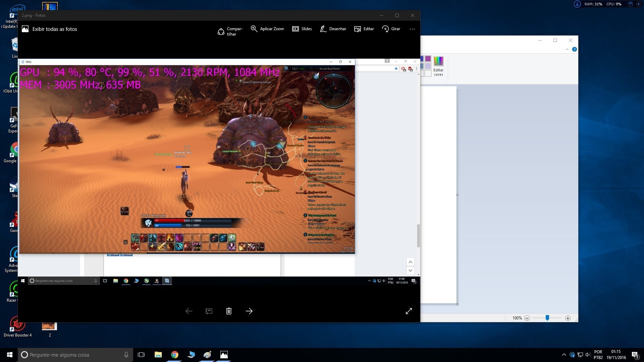Open 'Editar cores' in the Paint window
The width and height of the screenshot is (644, 362).
coord(438,66)
